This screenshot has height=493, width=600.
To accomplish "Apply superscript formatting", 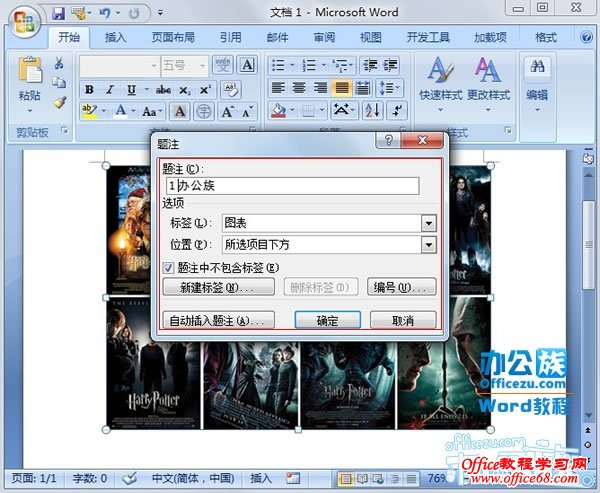I will (x=205, y=90).
